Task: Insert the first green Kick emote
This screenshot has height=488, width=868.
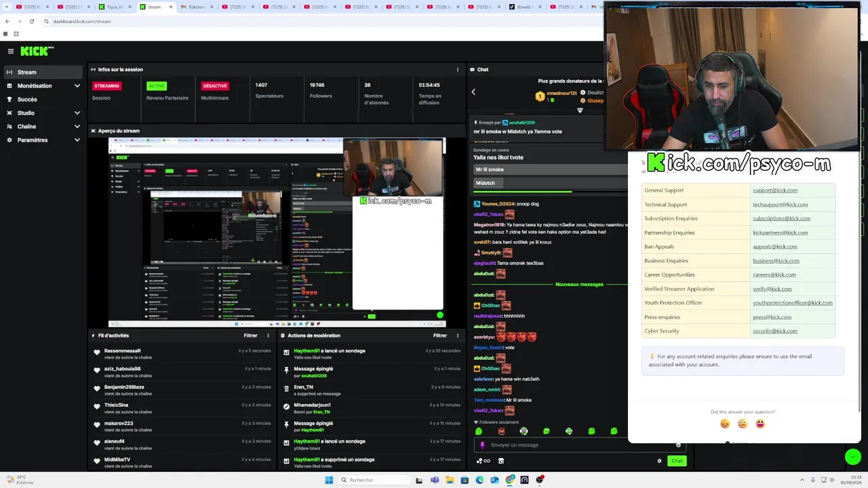Action: pyautogui.click(x=479, y=431)
